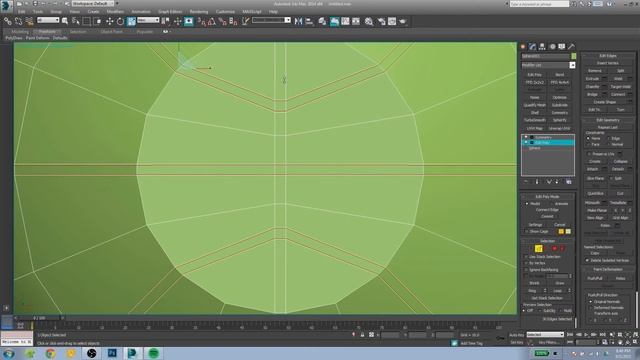Open the Graph Editors menu
The width and height of the screenshot is (640, 360).
pyautogui.click(x=170, y=11)
